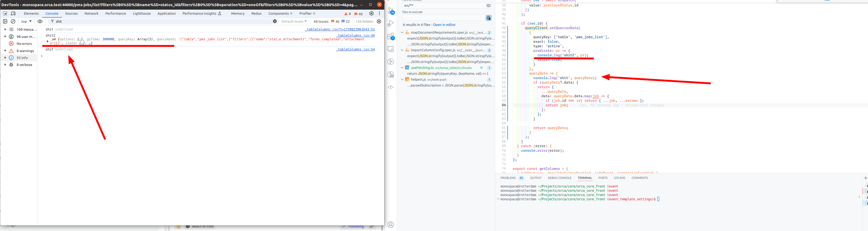The width and height of the screenshot is (868, 231).
Task: Expand the 8 warnings group
Action: click(5, 51)
